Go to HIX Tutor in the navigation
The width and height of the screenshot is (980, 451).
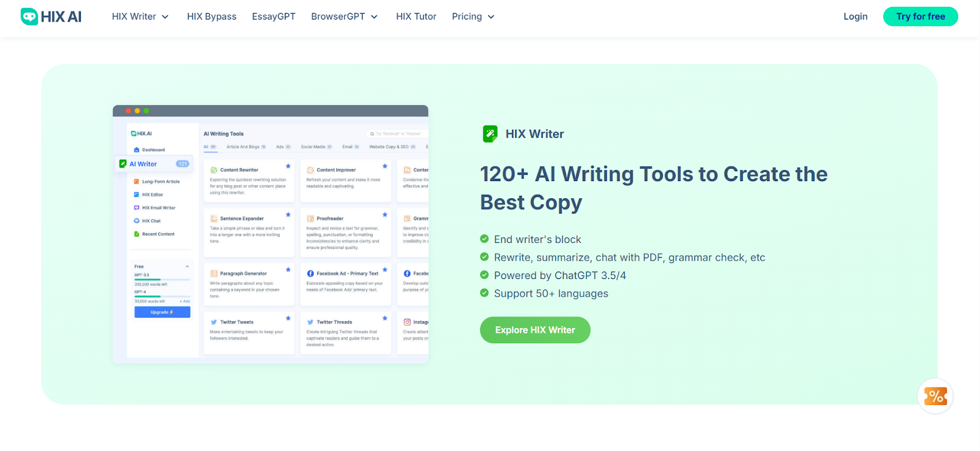[417, 17]
